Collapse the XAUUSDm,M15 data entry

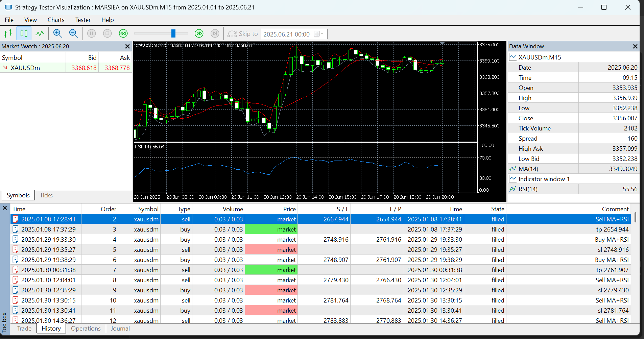pos(513,57)
